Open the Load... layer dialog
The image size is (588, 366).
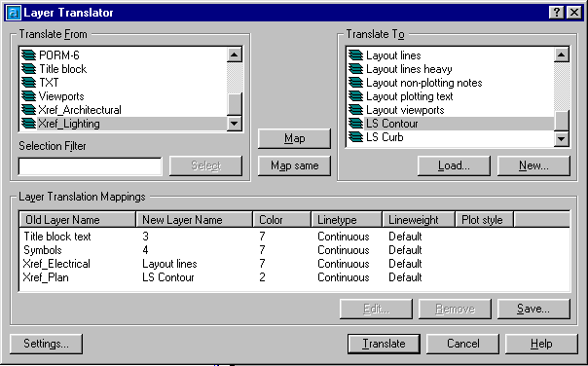454,165
